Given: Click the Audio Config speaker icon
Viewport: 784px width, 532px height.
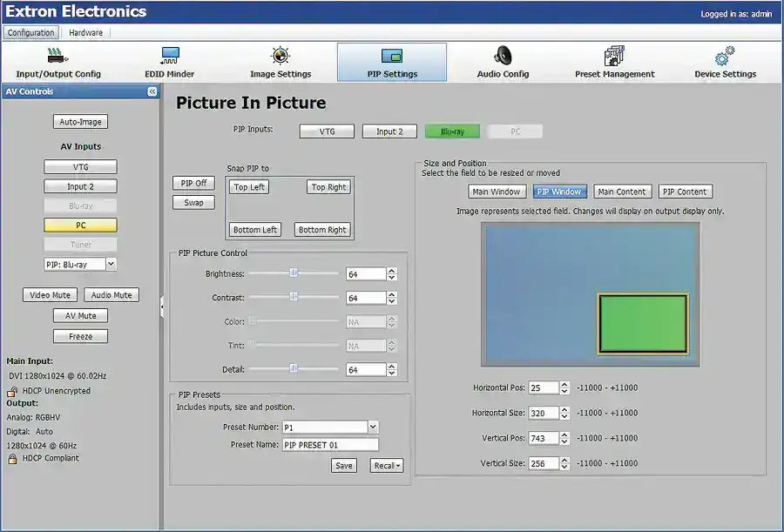Looking at the screenshot, I should 503,57.
